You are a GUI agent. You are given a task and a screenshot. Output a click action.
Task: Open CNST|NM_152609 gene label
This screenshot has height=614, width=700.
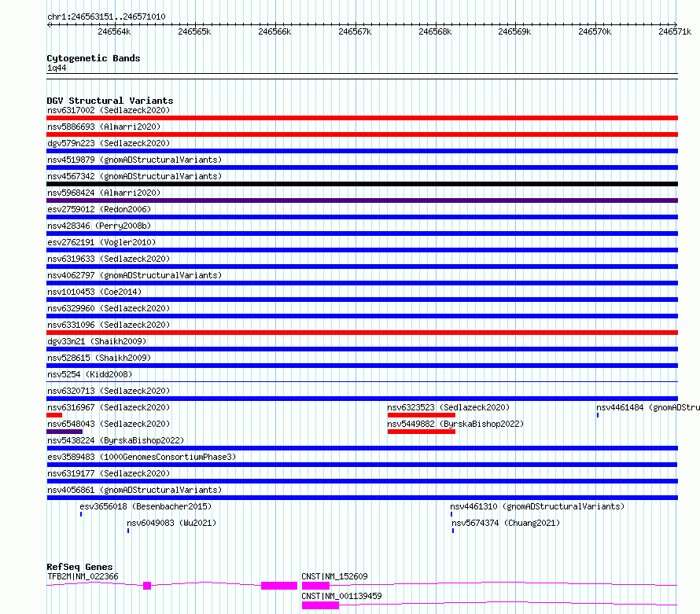[334, 576]
